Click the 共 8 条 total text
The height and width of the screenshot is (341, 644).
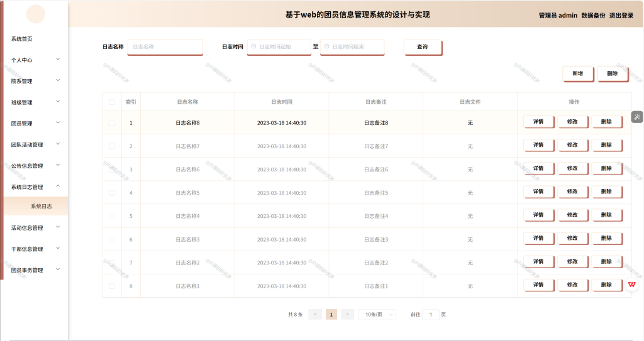296,315
